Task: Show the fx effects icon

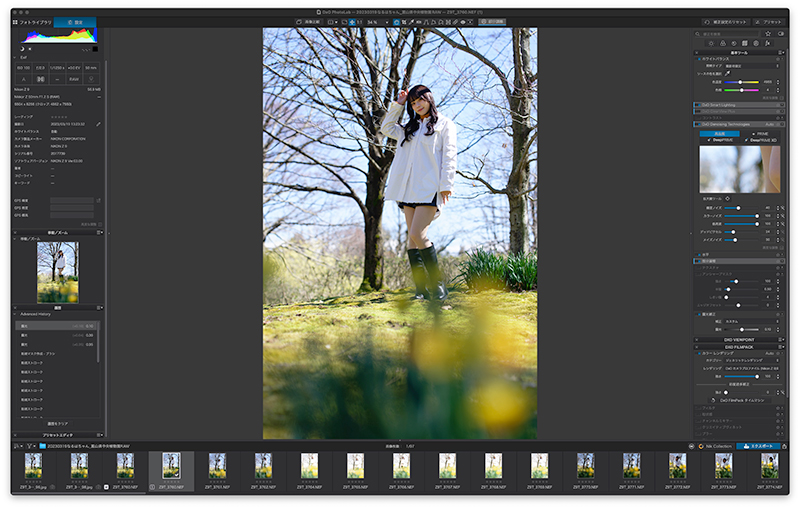Action: 767,43
